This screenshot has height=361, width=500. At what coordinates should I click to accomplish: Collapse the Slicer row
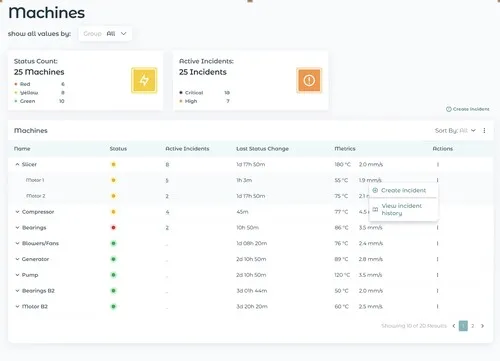coord(17,164)
